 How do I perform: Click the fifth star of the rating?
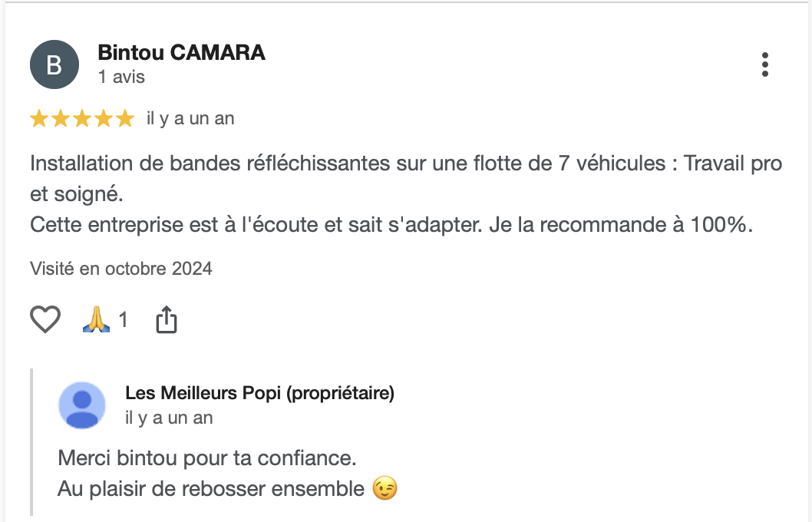tap(124, 118)
